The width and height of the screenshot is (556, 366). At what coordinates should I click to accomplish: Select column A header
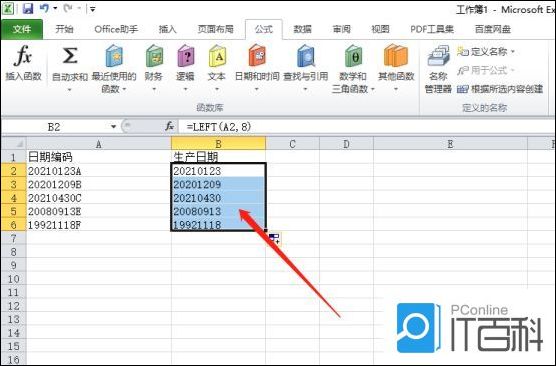tap(99, 144)
